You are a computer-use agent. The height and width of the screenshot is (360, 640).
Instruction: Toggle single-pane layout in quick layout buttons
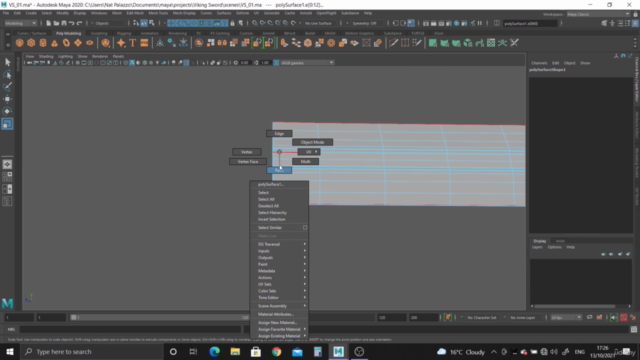coord(7,164)
